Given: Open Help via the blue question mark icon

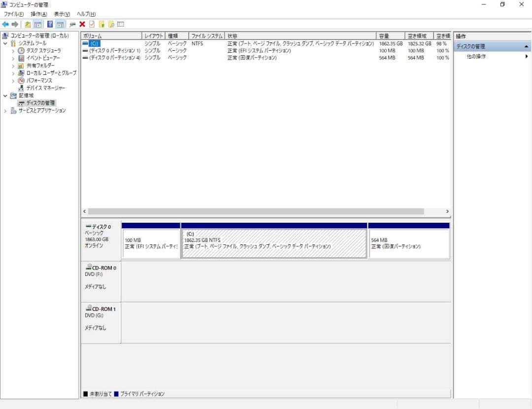Looking at the screenshot, I should coord(50,24).
